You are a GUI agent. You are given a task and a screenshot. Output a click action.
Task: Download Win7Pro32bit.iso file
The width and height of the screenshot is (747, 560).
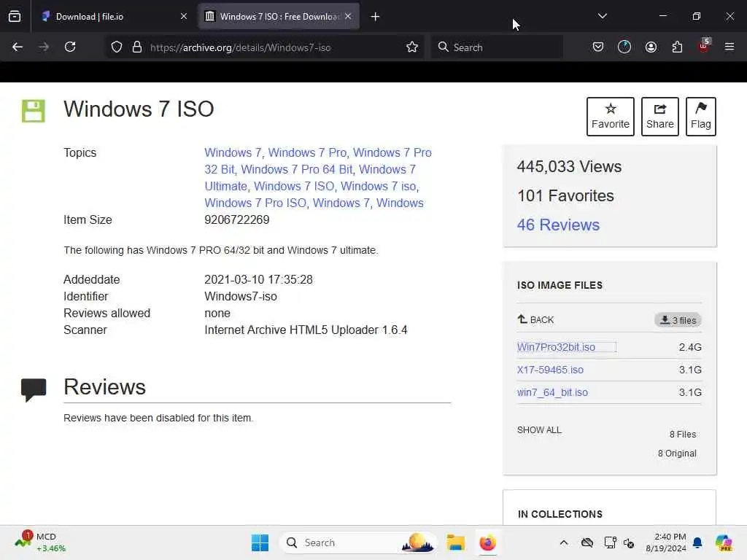coord(556,347)
